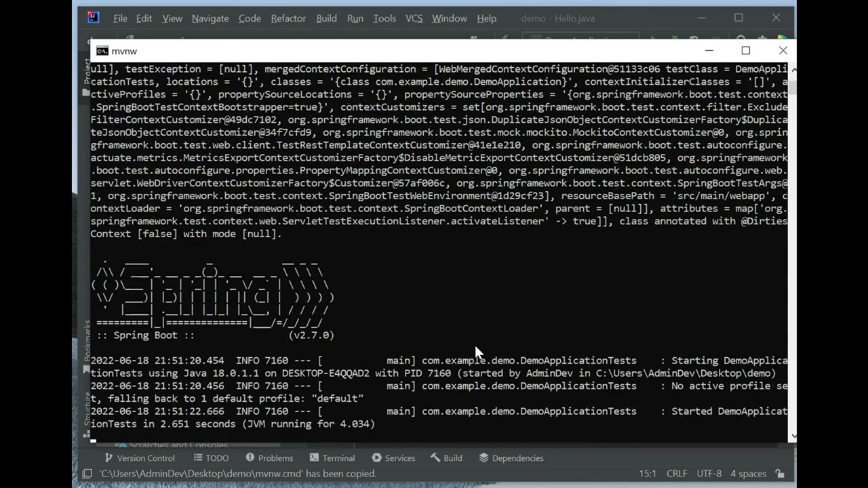Click the mvnw console window icon
This screenshot has height=488, width=868.
pyautogui.click(x=102, y=51)
